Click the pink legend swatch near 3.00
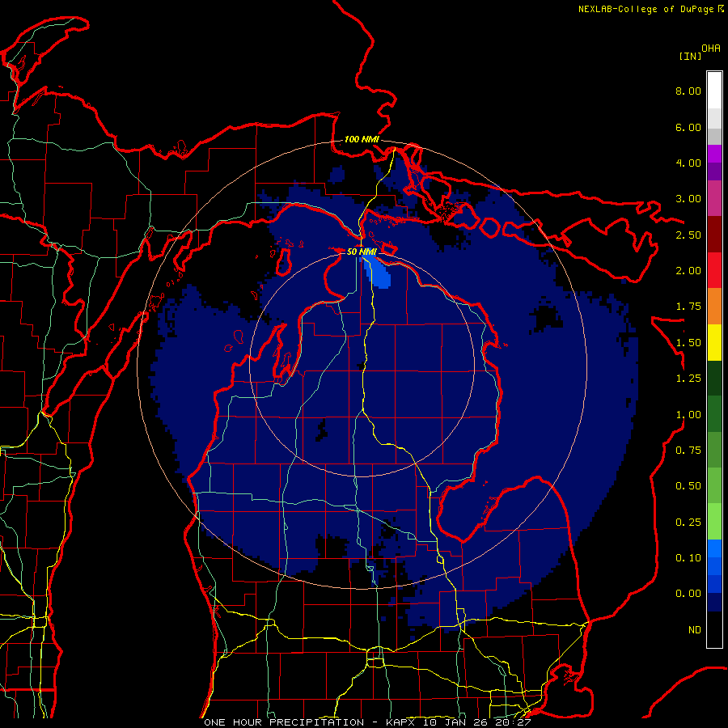This screenshot has width=728, height=728. [x=714, y=199]
